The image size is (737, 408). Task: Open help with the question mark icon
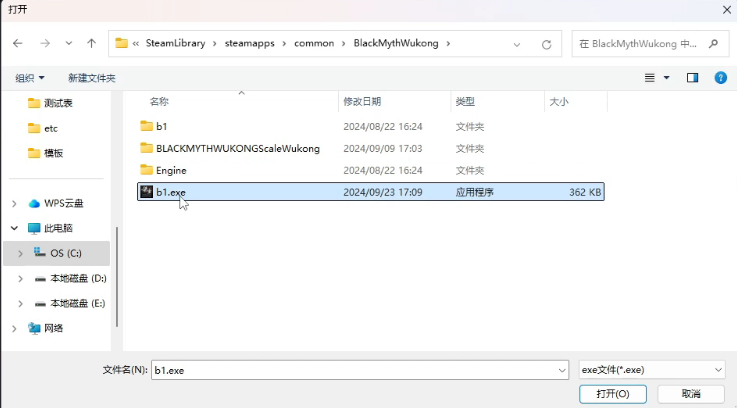click(721, 78)
